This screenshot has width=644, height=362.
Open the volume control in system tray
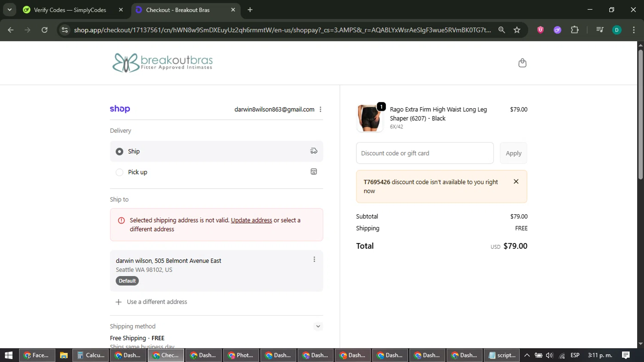pos(549,355)
